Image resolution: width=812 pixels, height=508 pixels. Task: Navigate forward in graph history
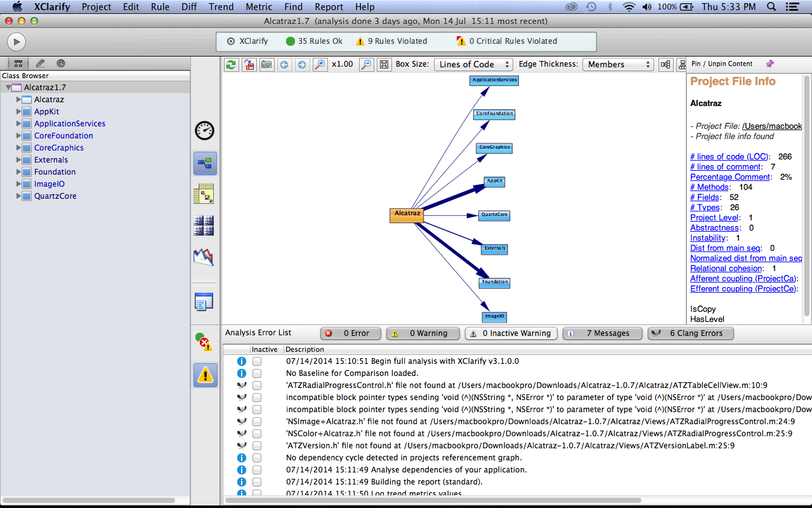(x=302, y=64)
